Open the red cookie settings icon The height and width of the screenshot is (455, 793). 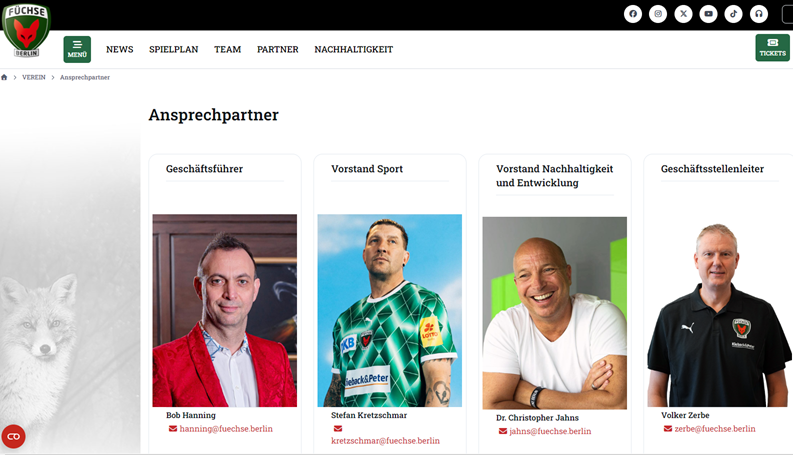pyautogui.click(x=14, y=436)
